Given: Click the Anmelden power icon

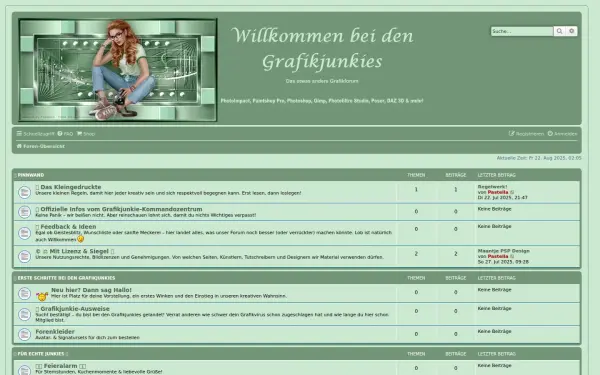Looking at the screenshot, I should tap(550, 134).
